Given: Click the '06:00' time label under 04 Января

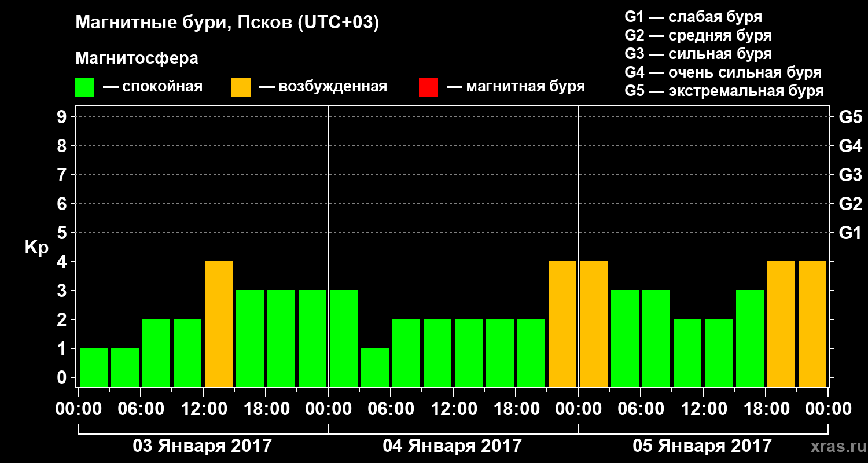Looking at the screenshot, I should tap(391, 409).
